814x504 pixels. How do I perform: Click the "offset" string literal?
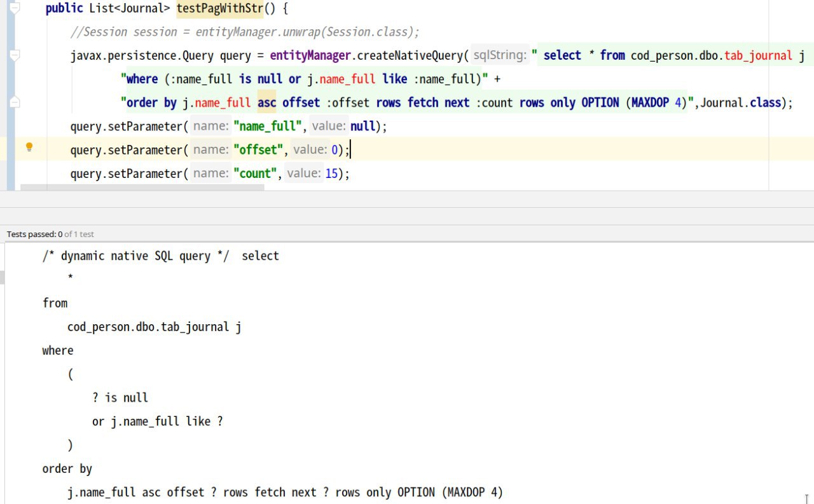(258, 150)
